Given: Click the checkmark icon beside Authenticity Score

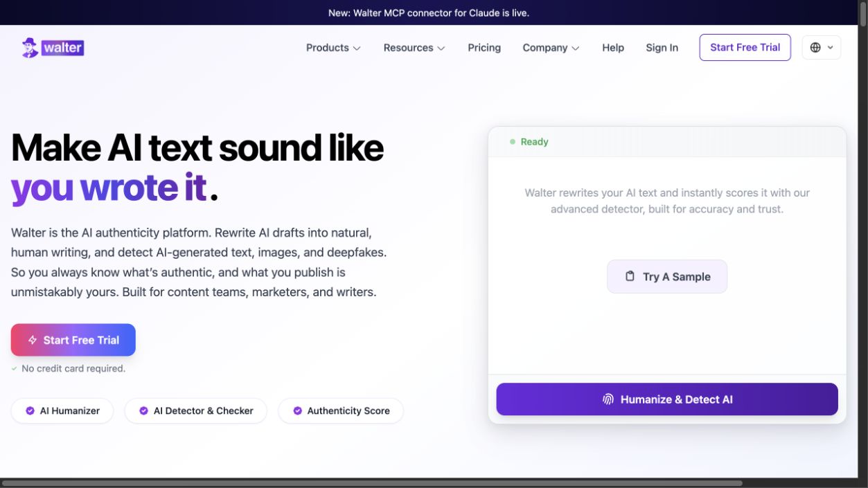Looking at the screenshot, I should pyautogui.click(x=297, y=410).
